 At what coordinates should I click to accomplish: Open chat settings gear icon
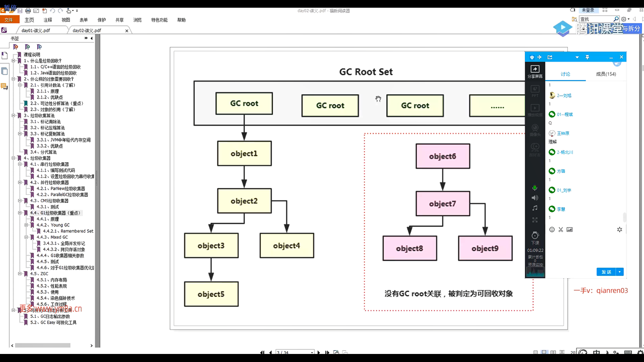coord(620,230)
